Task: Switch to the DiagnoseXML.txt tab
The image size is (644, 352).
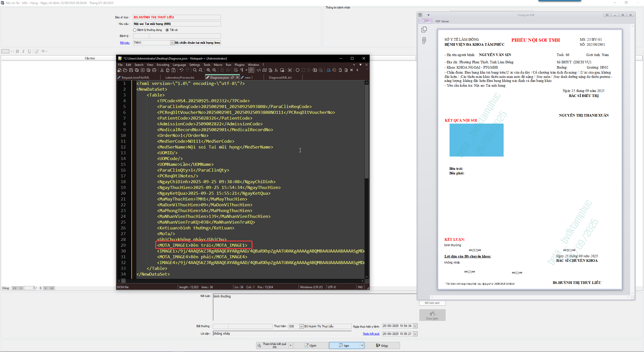Action: point(280,78)
